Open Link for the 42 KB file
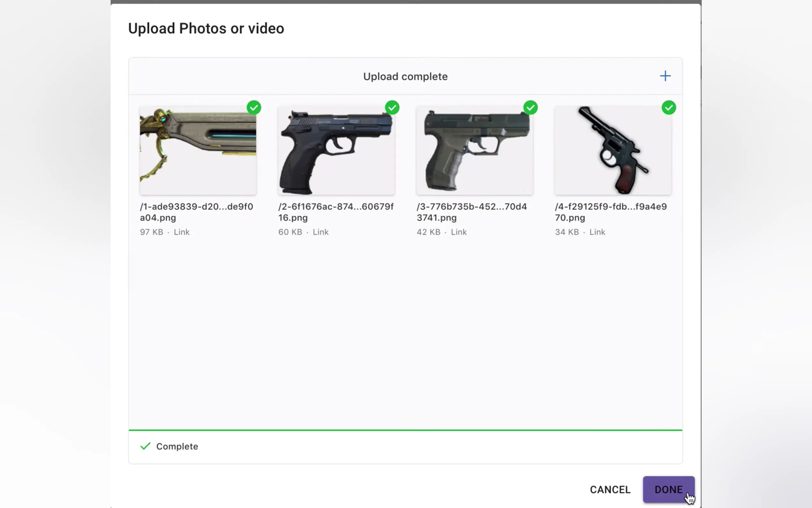This screenshot has height=508, width=812. click(458, 232)
